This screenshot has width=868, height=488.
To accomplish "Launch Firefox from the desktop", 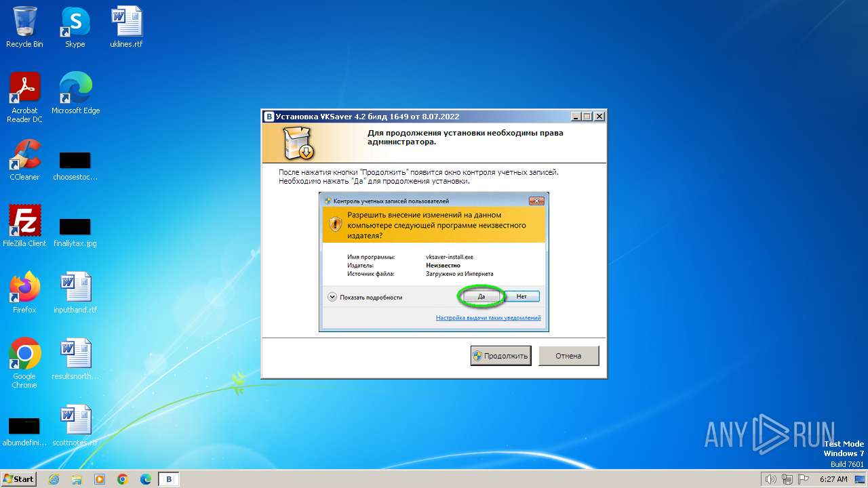I will (24, 293).
